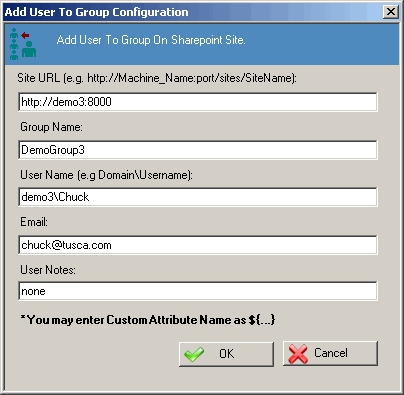
Task: Click the large teal user figure in banner
Action: point(29,49)
